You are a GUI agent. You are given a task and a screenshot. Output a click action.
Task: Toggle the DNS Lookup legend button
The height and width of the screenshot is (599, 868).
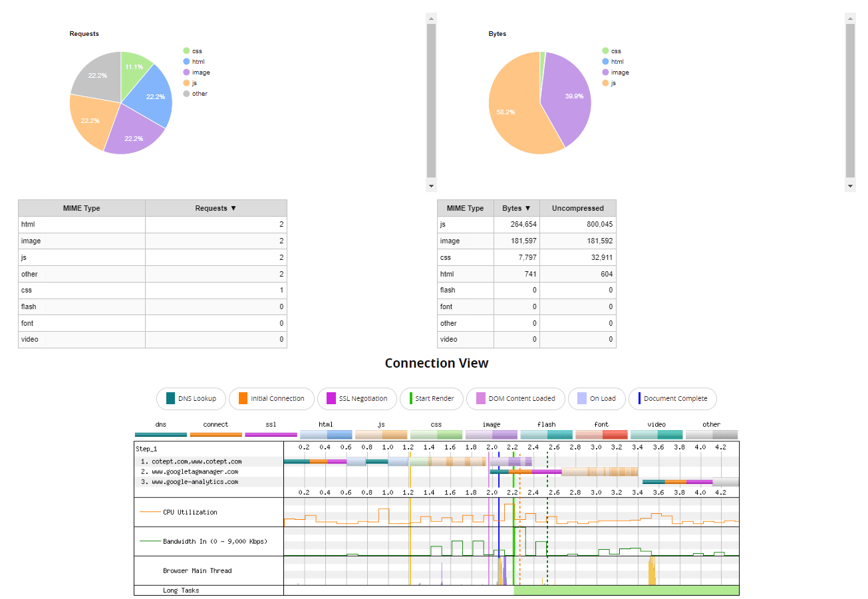coord(191,399)
